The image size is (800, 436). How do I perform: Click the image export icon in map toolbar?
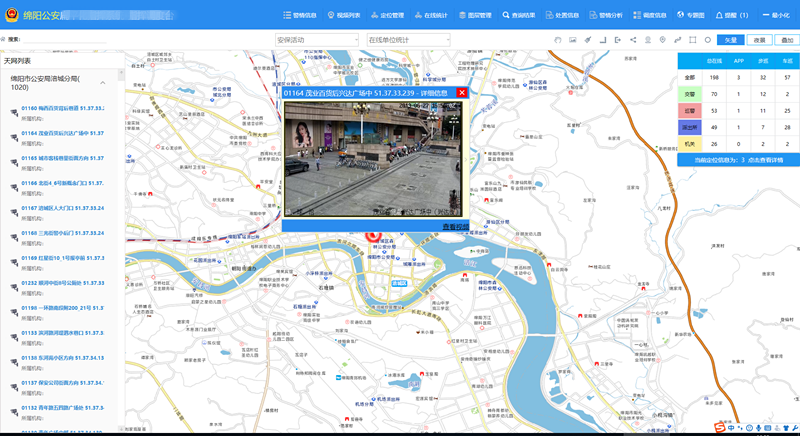(571, 40)
